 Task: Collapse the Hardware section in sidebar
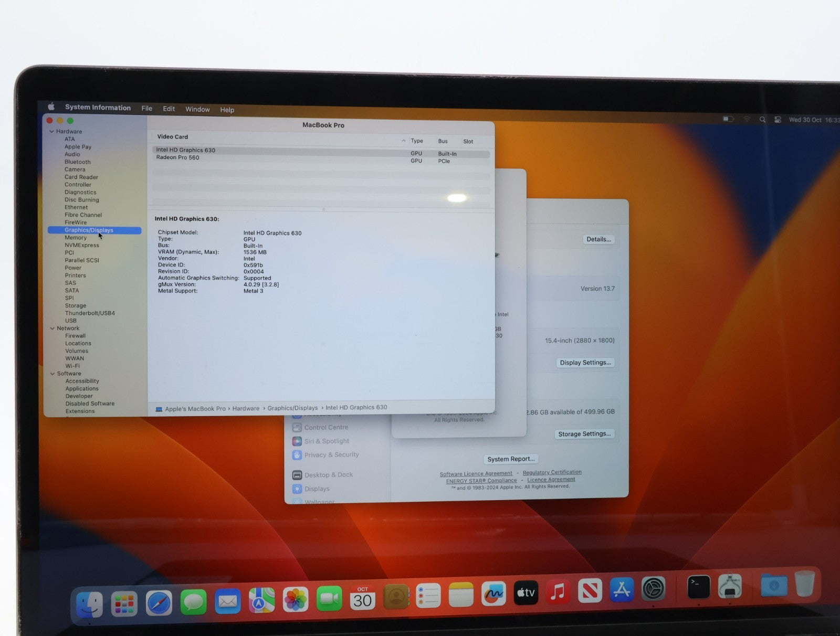coord(52,132)
